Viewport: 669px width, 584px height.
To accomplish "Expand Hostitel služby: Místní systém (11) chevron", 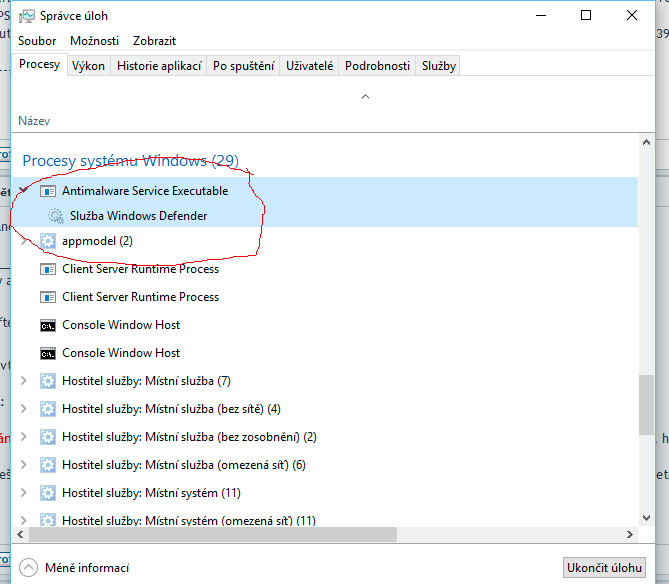I will (24, 493).
